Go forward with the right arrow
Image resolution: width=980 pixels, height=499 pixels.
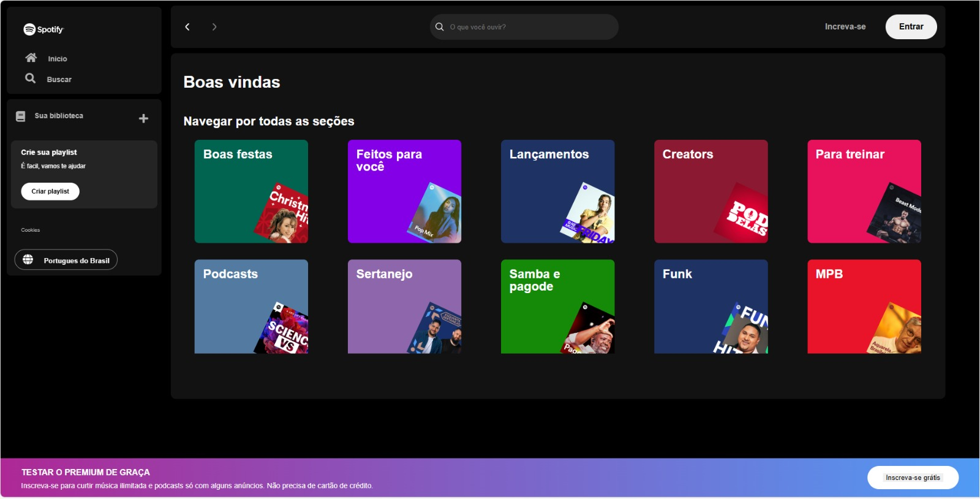click(214, 27)
